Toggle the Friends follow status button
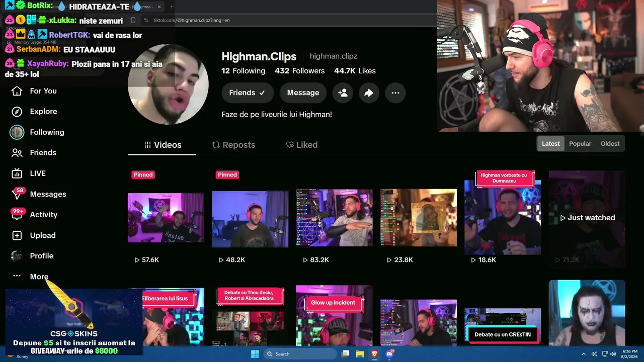This screenshot has height=362, width=644. coord(248,93)
